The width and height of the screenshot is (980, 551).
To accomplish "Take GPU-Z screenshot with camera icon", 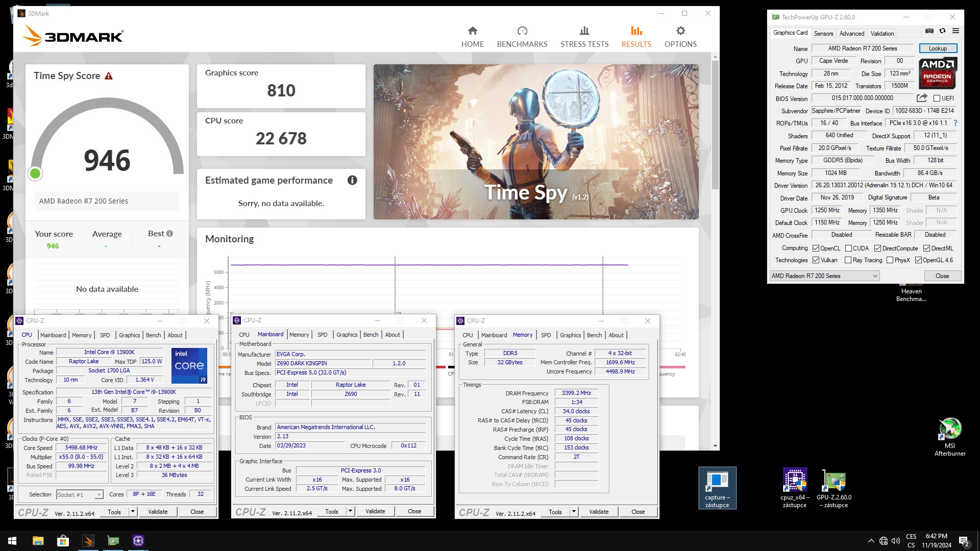I will [x=929, y=31].
